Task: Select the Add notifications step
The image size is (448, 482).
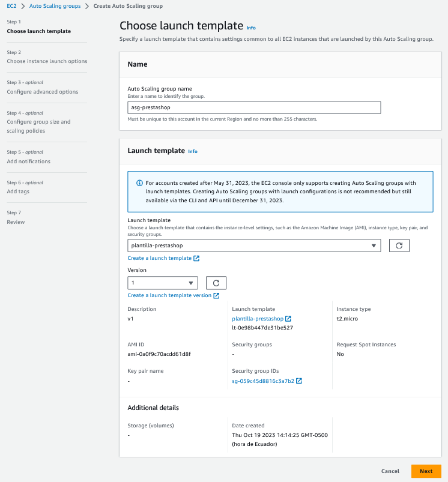Action: click(x=29, y=161)
